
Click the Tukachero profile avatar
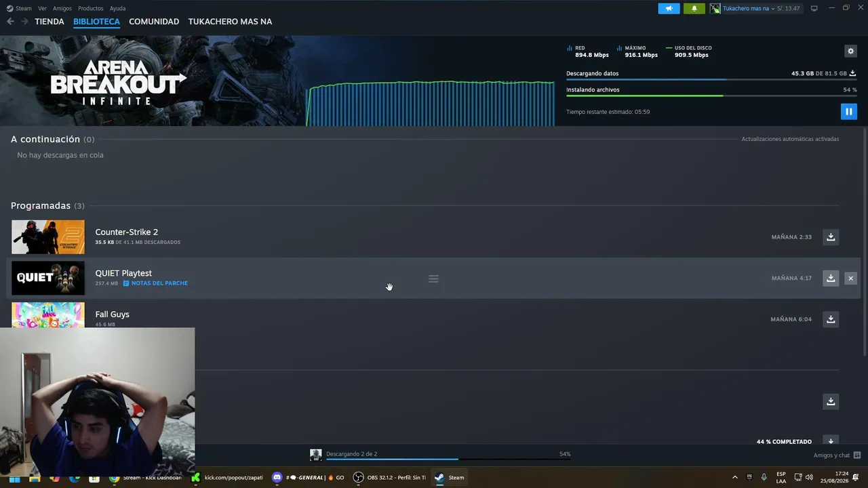(x=715, y=8)
